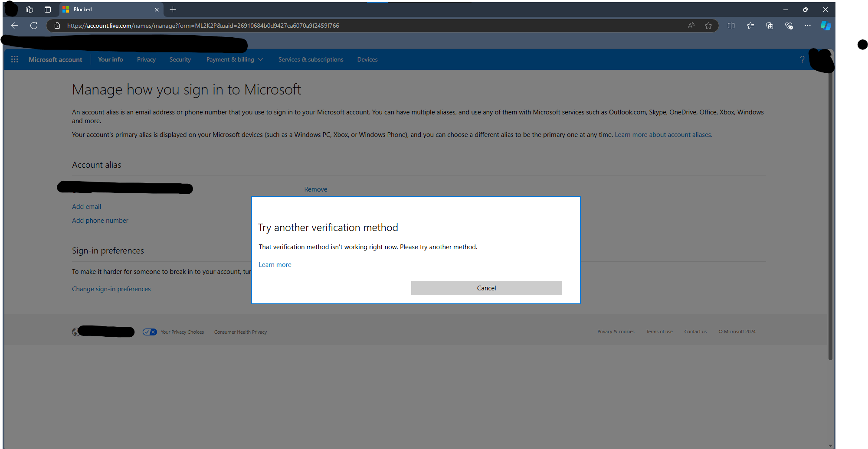Screen dimensions: 868x449
Task: Open Consumer Health Privacy link
Action: pos(240,332)
